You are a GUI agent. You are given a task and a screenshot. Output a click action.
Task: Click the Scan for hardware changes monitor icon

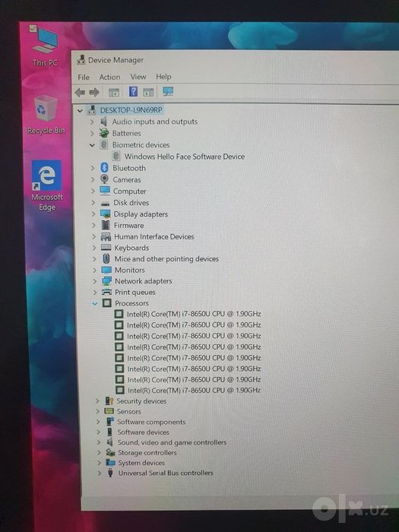[x=168, y=91]
